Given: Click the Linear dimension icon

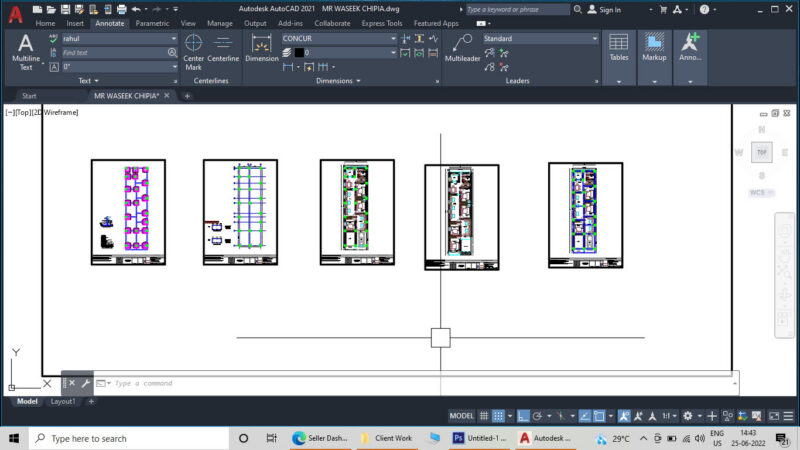Looking at the screenshot, I should pyautogui.click(x=288, y=67).
